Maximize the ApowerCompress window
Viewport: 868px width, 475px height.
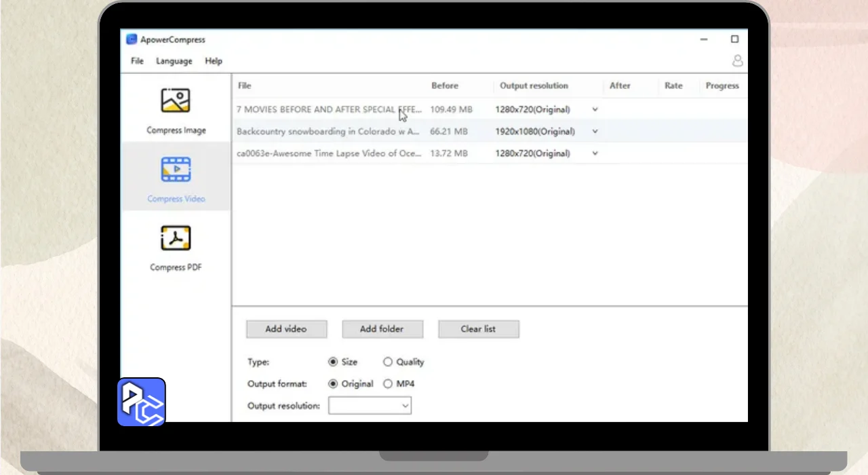click(734, 39)
